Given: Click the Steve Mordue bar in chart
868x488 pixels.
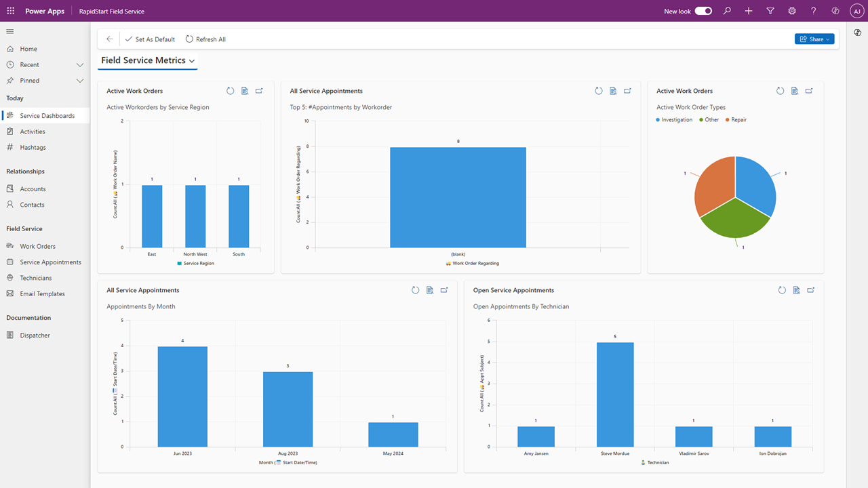Looking at the screenshot, I should [x=615, y=394].
